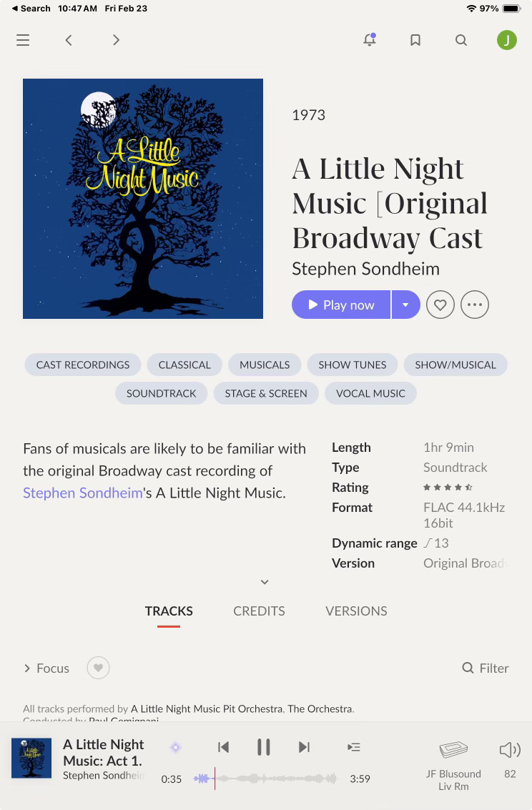This screenshot has height=810, width=532.
Task: Open JF Blusound Liv Rm zone icon
Action: pyautogui.click(x=453, y=749)
